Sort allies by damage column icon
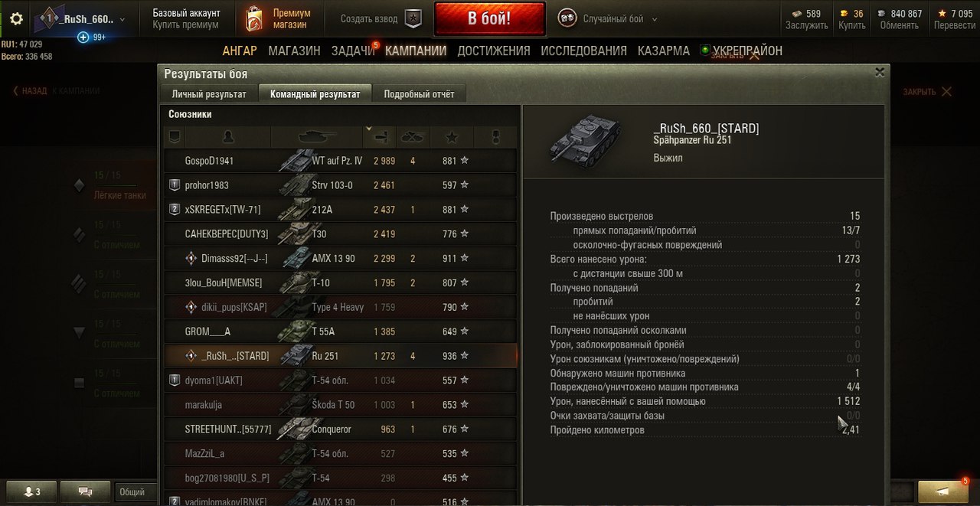980x506 pixels. click(x=381, y=138)
